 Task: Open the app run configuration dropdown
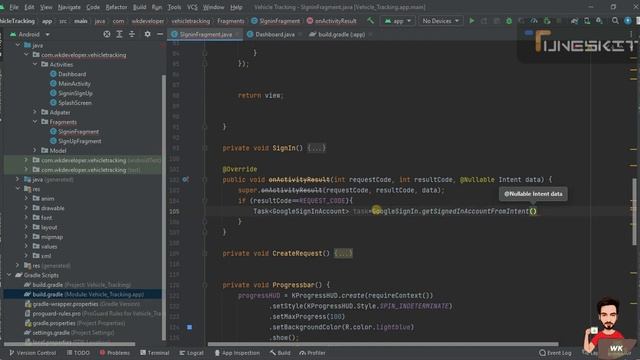coord(398,21)
